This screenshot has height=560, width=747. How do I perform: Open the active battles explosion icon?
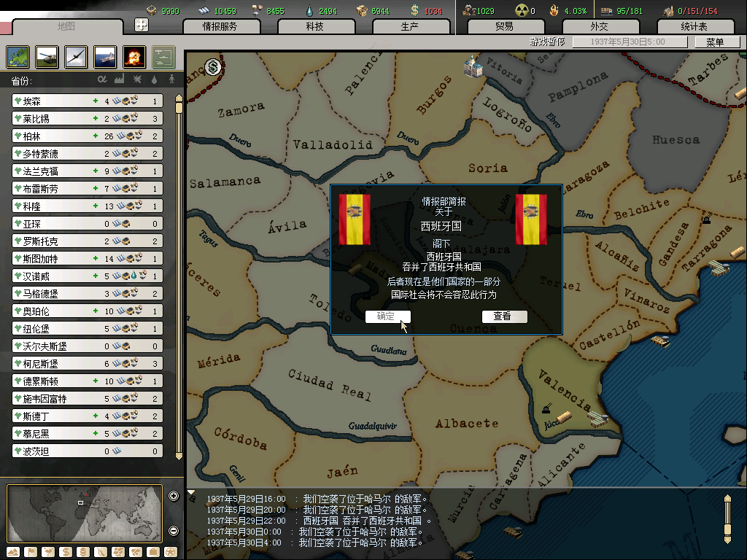134,57
